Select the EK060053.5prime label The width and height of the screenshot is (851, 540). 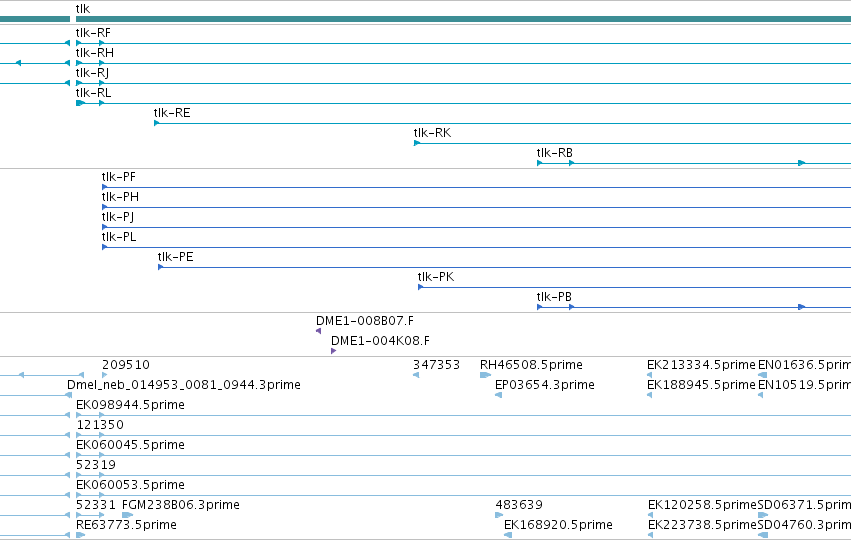click(130, 486)
